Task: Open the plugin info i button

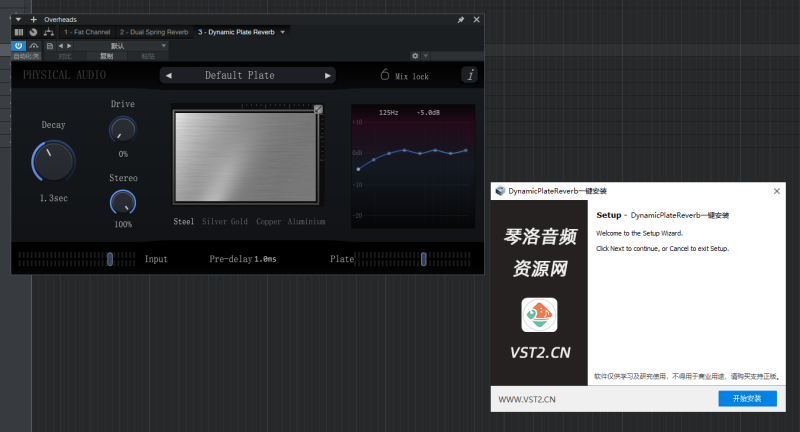Action: click(x=469, y=75)
